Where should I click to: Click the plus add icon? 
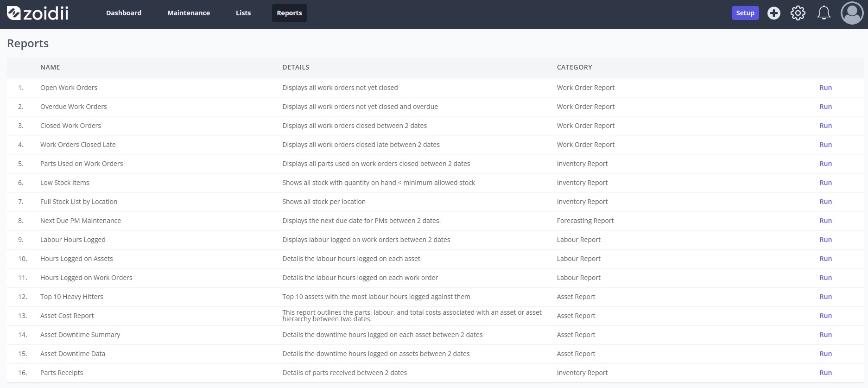[773, 13]
